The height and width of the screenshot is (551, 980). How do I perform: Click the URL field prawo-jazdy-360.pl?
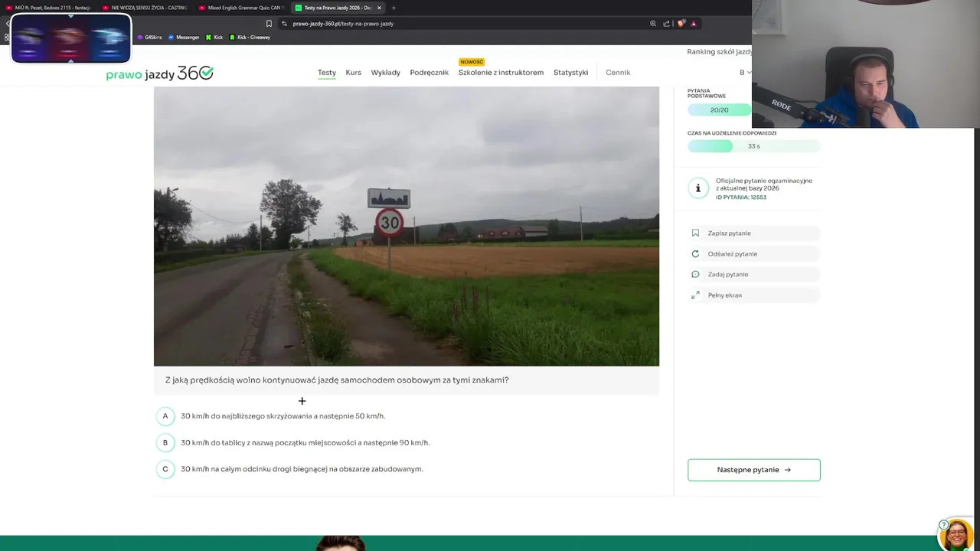click(x=343, y=24)
